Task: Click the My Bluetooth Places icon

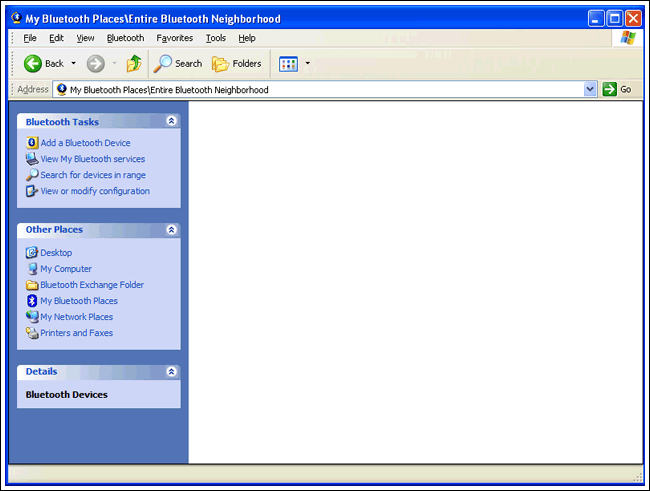Action: (x=32, y=301)
